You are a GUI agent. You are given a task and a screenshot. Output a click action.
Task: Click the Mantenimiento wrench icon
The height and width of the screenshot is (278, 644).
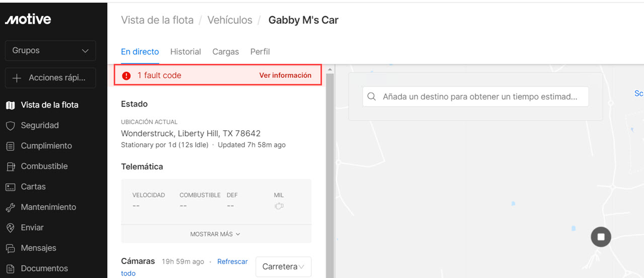11,207
